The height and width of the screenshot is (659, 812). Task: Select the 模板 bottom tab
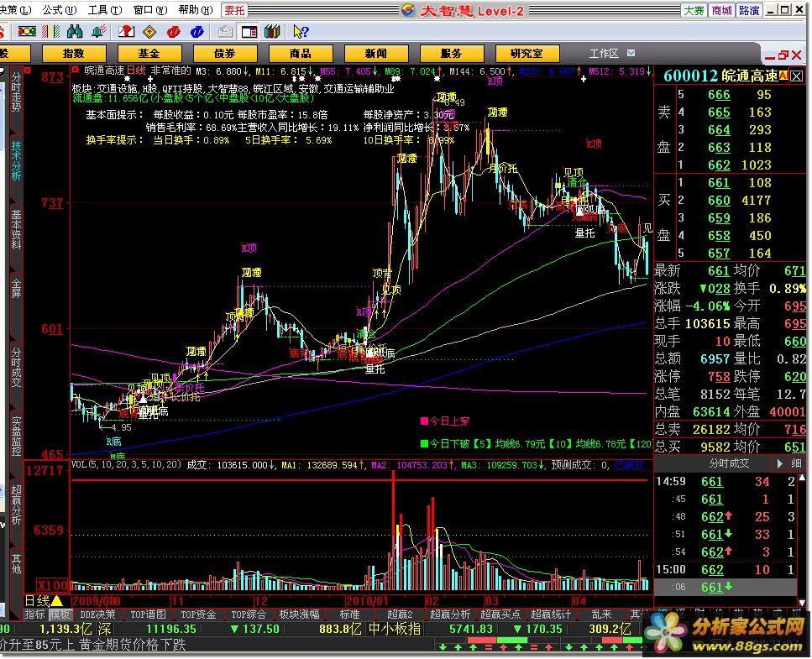tap(59, 615)
